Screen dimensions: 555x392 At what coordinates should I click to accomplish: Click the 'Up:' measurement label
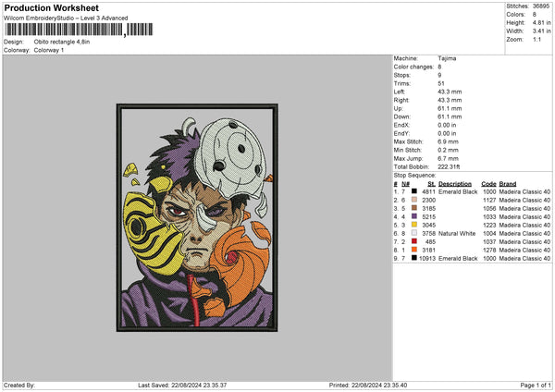pyautogui.click(x=398, y=108)
